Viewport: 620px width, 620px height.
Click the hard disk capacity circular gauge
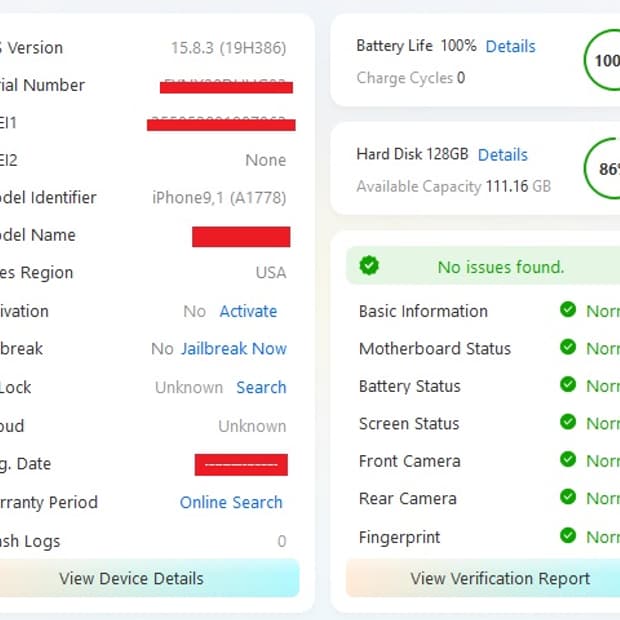[602, 168]
